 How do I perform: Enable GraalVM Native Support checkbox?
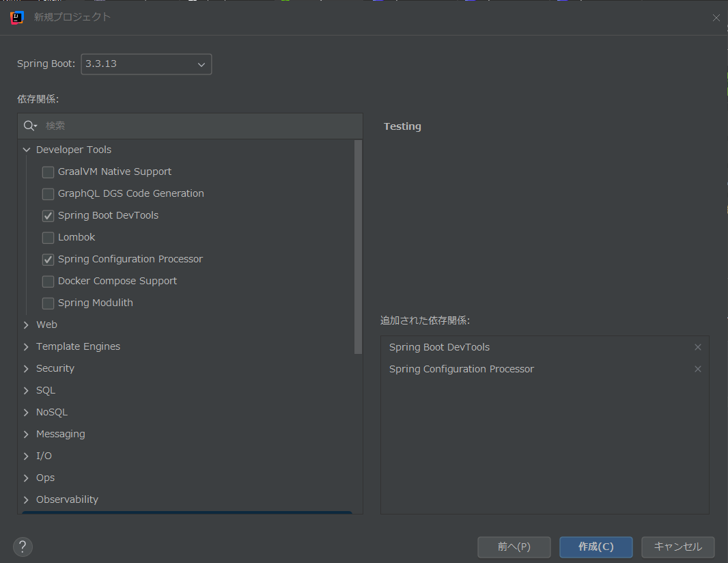pos(48,172)
